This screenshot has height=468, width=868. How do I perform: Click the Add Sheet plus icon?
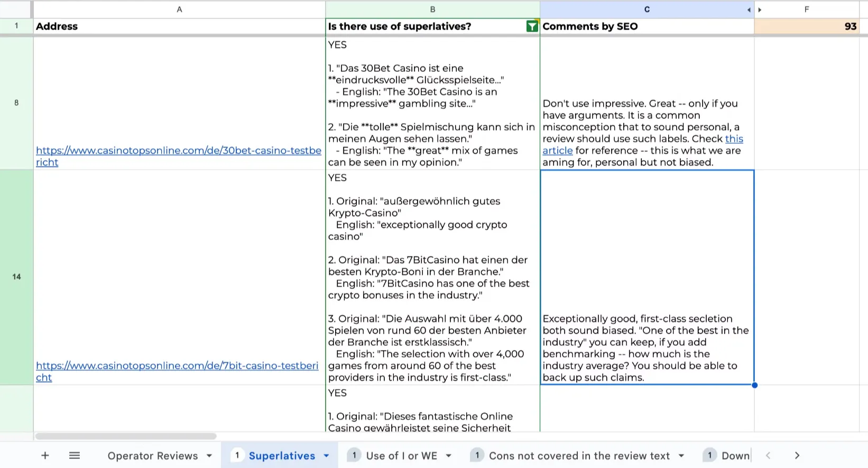point(45,455)
